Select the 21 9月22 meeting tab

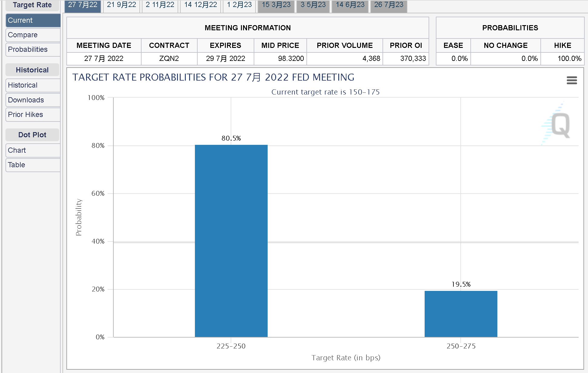coord(122,5)
